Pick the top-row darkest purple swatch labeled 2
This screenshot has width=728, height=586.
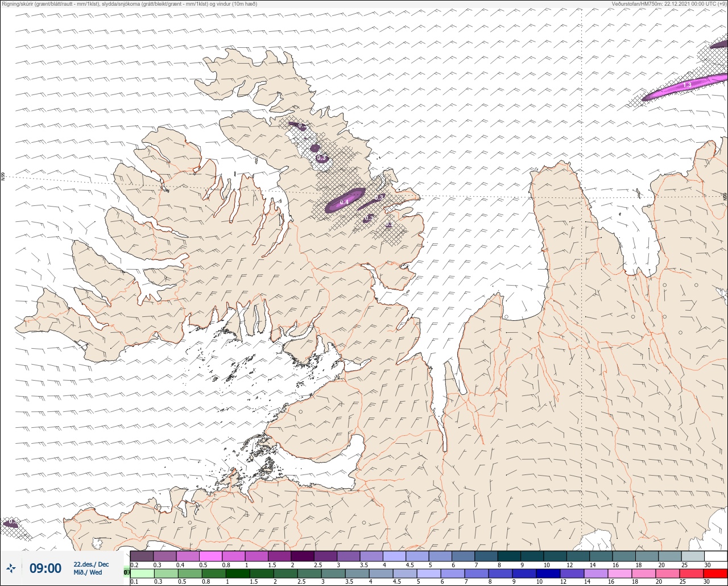click(303, 556)
